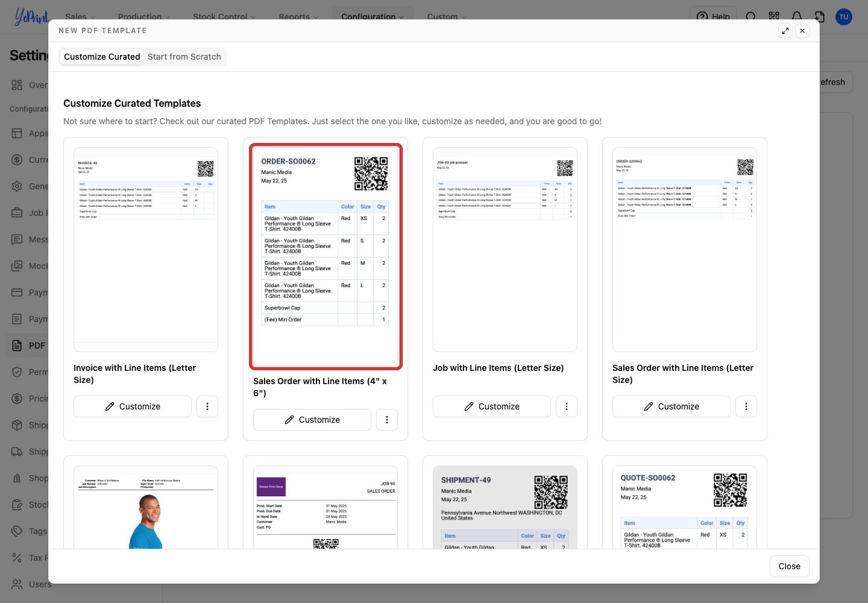Image resolution: width=868 pixels, height=603 pixels.
Task: Open the SHIPMENT-49 template thumbnail
Action: click(x=505, y=507)
